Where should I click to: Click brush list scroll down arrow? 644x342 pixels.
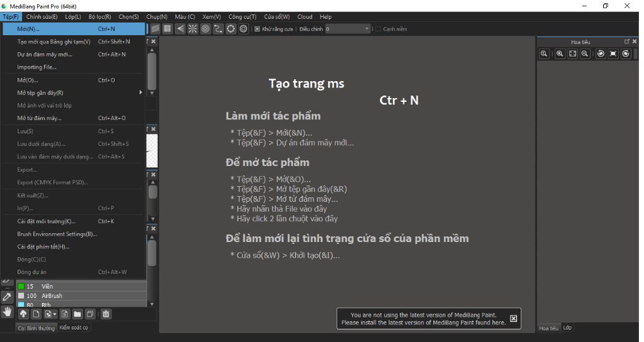click(x=152, y=304)
